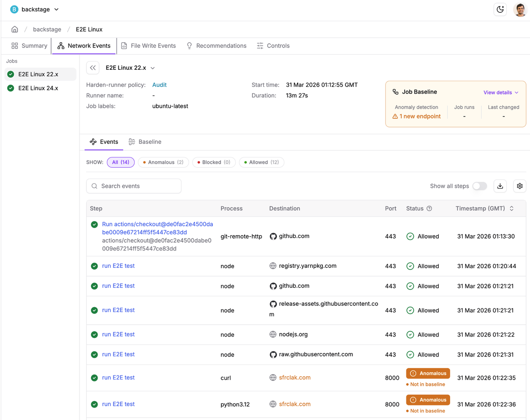The width and height of the screenshot is (530, 420).
Task: Click the Timestamp column sort icon
Action: pyautogui.click(x=511, y=209)
